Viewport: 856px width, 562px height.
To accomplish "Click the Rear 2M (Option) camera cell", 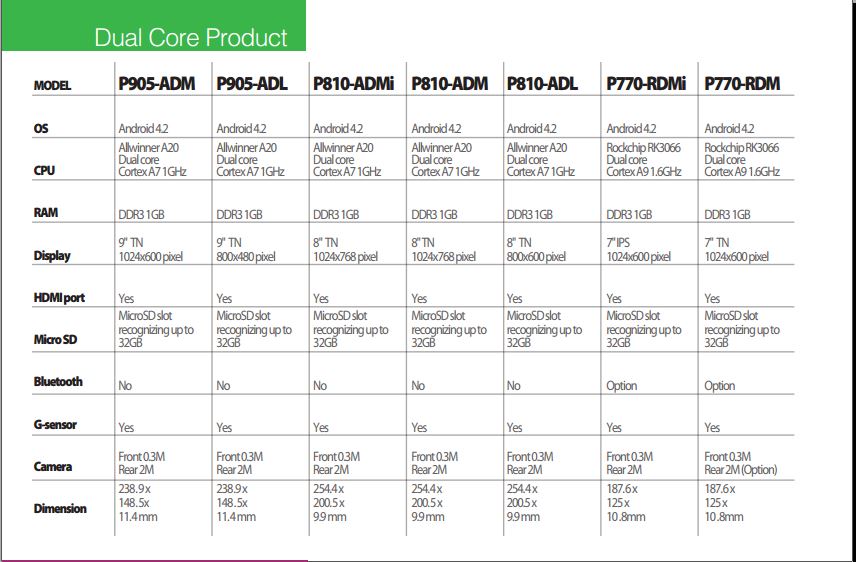I will pos(740,463).
